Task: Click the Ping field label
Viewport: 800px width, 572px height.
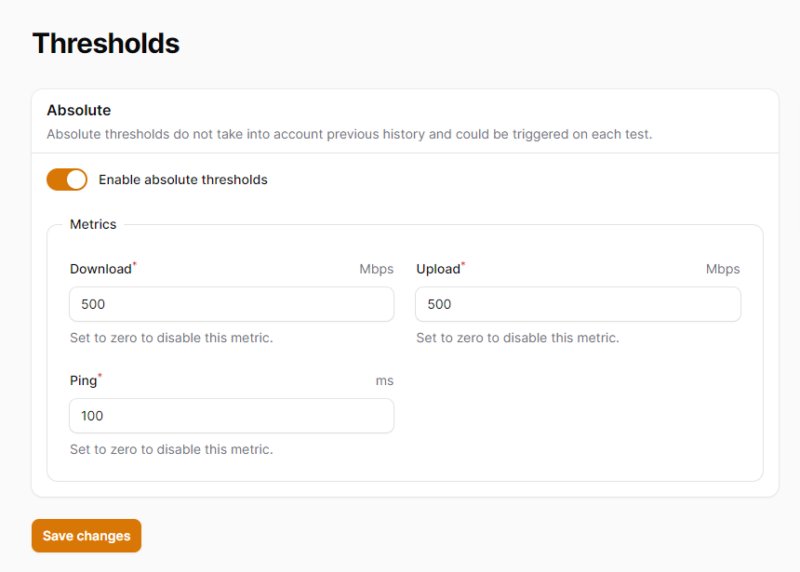Action: (83, 381)
